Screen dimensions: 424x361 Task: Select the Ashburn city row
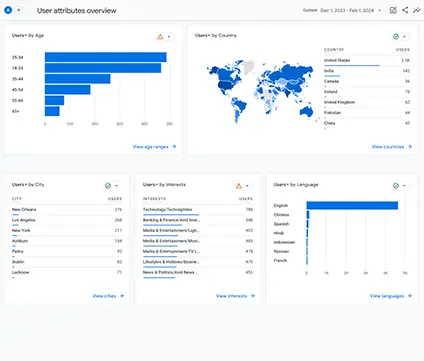pyautogui.click(x=67, y=241)
